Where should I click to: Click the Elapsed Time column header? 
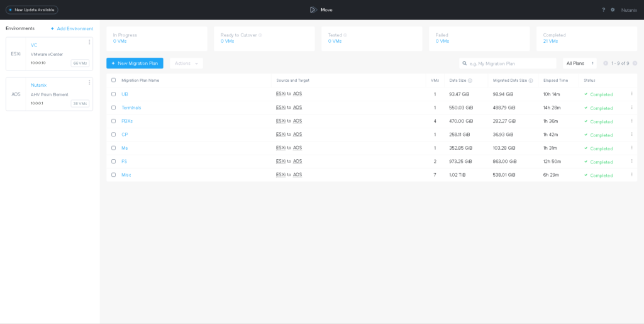tap(555, 81)
